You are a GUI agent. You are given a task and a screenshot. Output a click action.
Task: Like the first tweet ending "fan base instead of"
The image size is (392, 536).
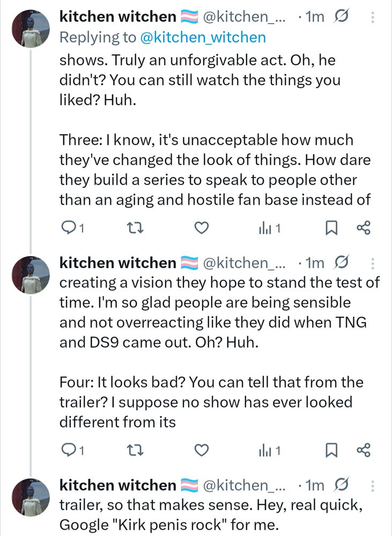point(201,229)
